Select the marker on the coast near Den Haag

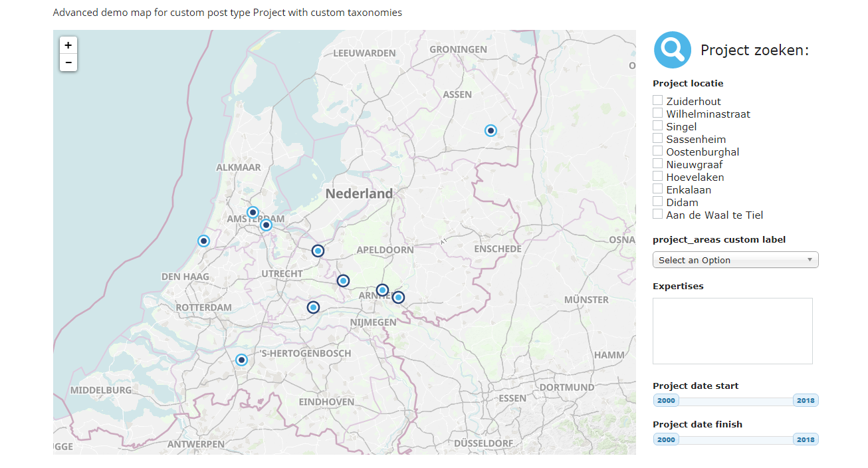coord(203,241)
